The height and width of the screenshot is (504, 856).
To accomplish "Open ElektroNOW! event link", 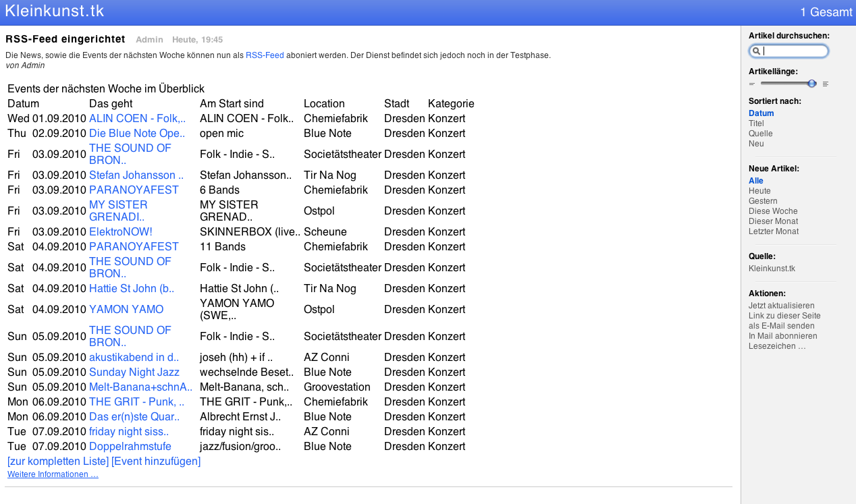I will [x=121, y=231].
